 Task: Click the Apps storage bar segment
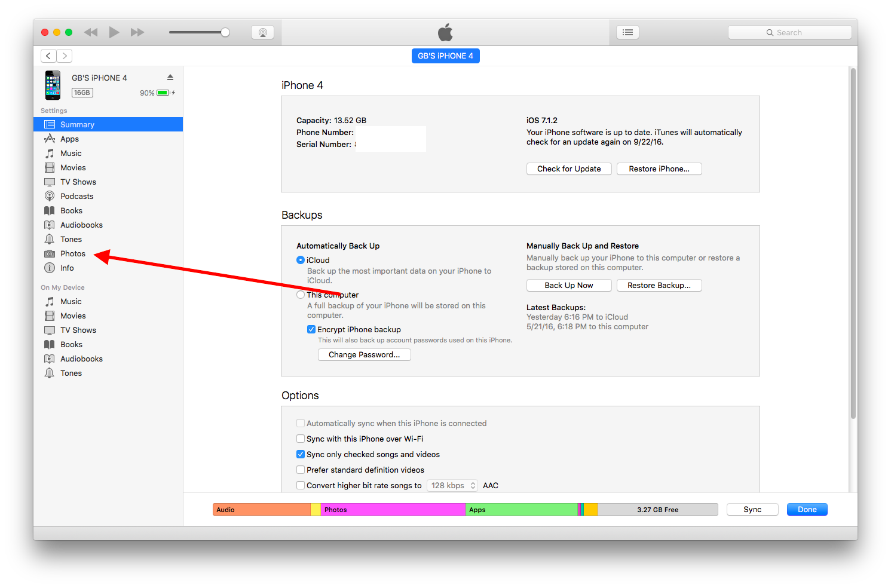tap(522, 510)
